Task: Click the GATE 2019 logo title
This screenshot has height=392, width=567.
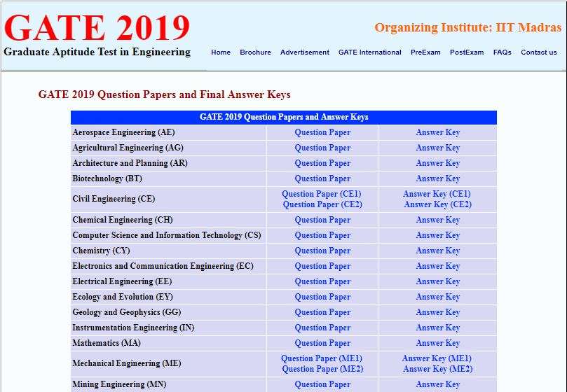Action: [x=97, y=28]
